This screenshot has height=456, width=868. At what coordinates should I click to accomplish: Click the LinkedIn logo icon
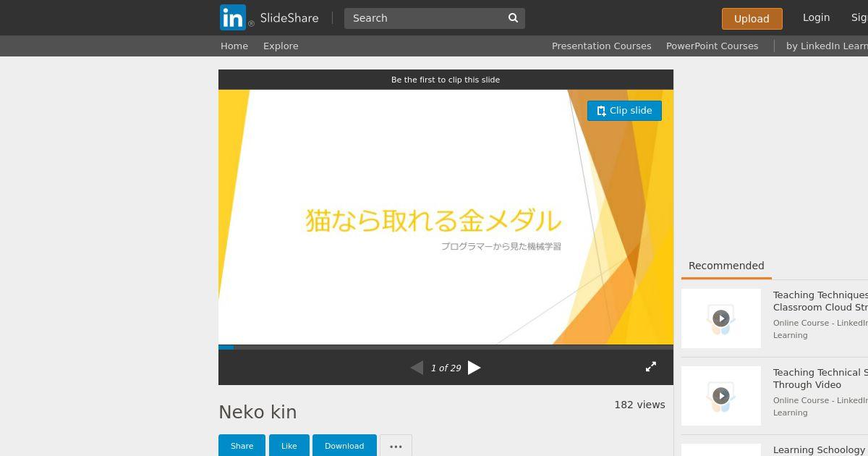click(x=233, y=17)
